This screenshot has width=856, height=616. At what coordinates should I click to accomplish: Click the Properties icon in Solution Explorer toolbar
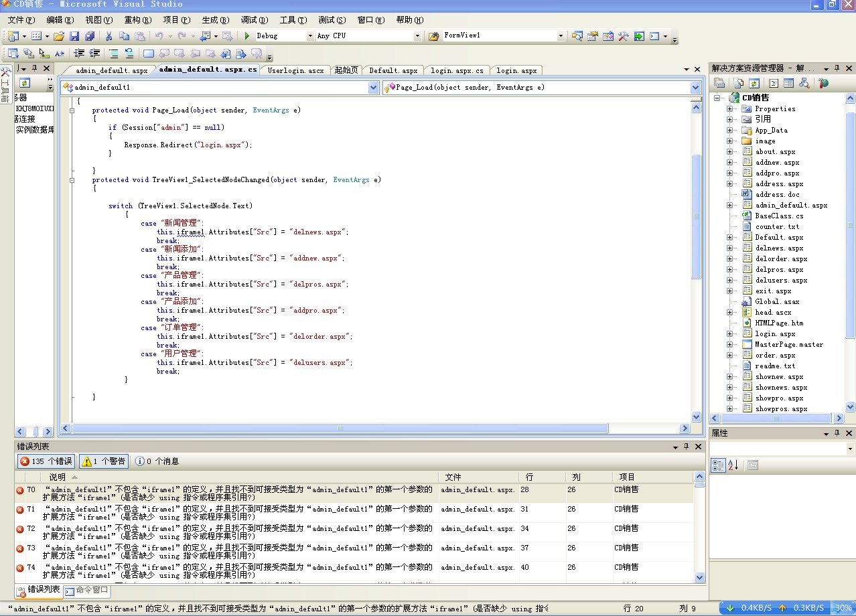click(x=719, y=82)
